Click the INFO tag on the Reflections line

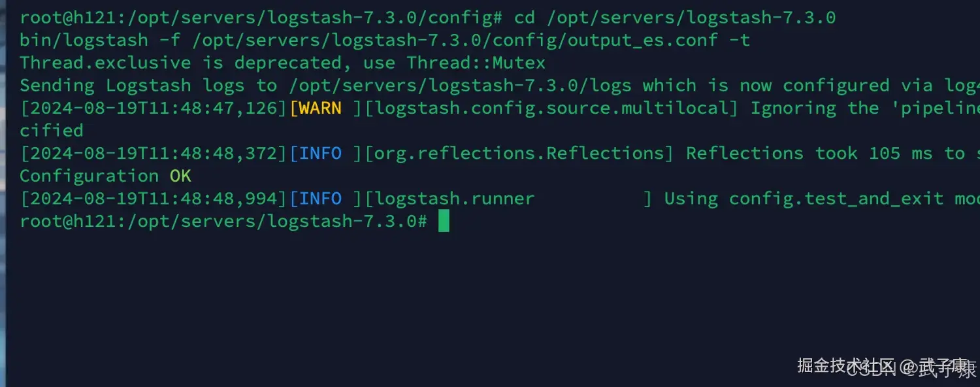pos(320,153)
